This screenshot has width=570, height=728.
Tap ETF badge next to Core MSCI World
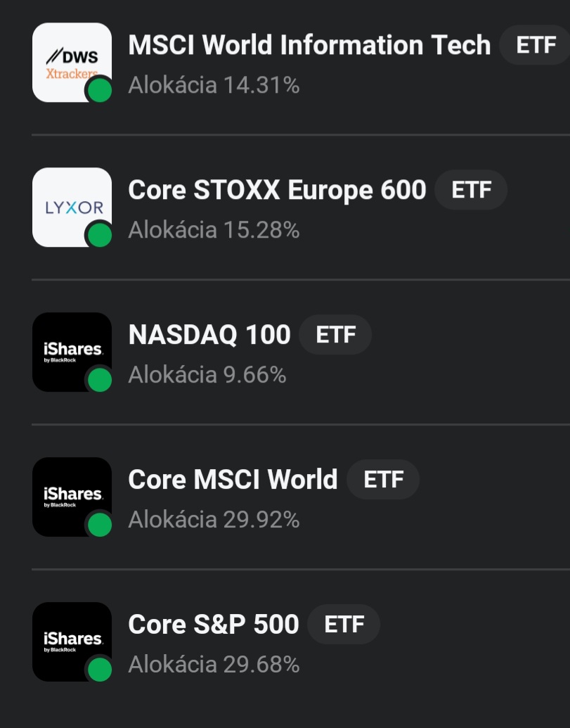click(383, 480)
